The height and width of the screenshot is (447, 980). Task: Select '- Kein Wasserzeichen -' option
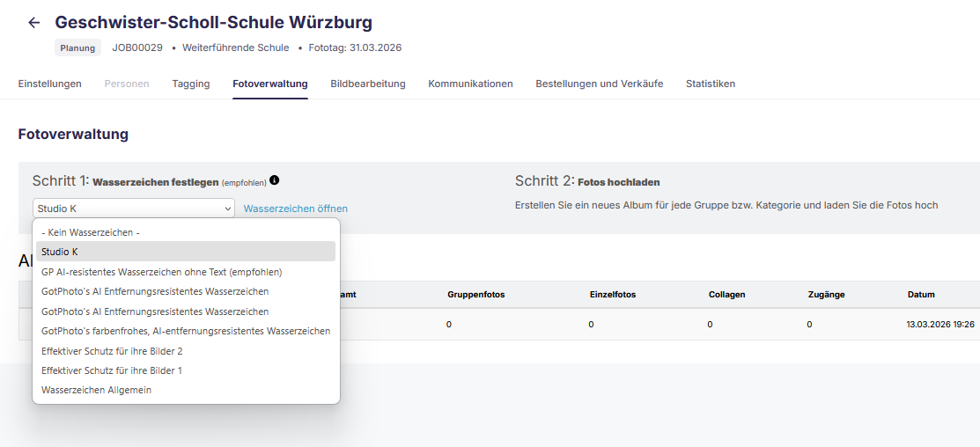point(91,232)
